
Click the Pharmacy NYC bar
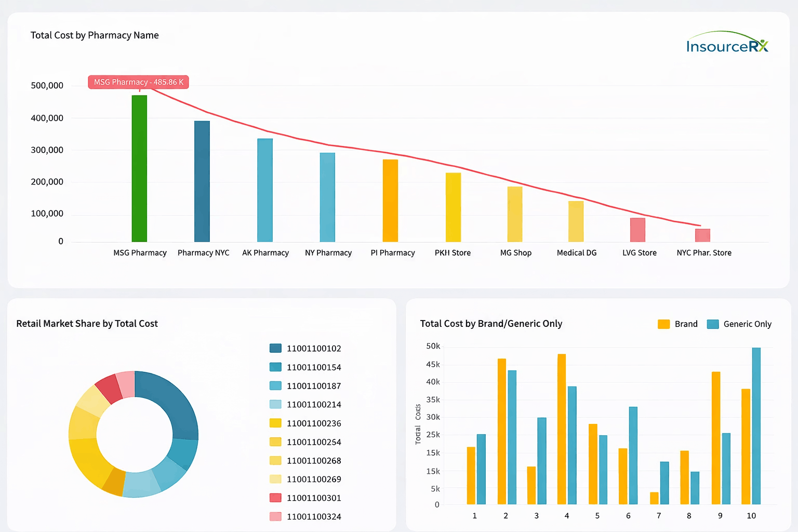(202, 181)
